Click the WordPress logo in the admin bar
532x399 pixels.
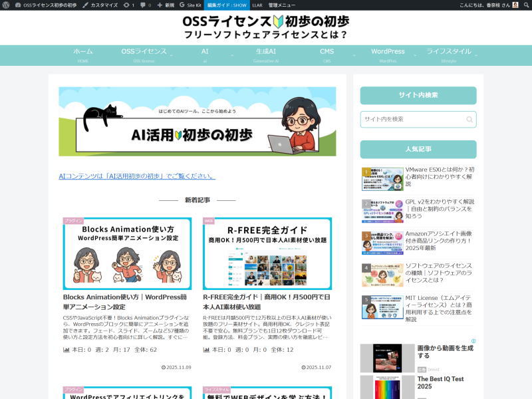click(5, 5)
